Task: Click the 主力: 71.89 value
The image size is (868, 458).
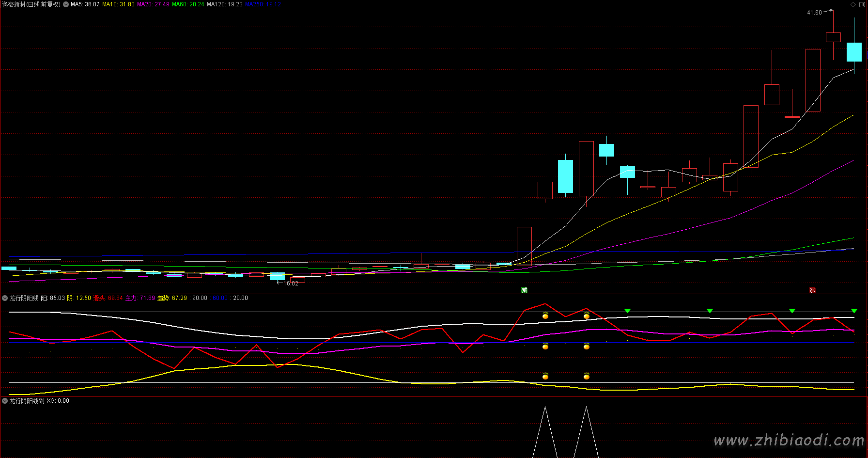Action: (x=140, y=298)
